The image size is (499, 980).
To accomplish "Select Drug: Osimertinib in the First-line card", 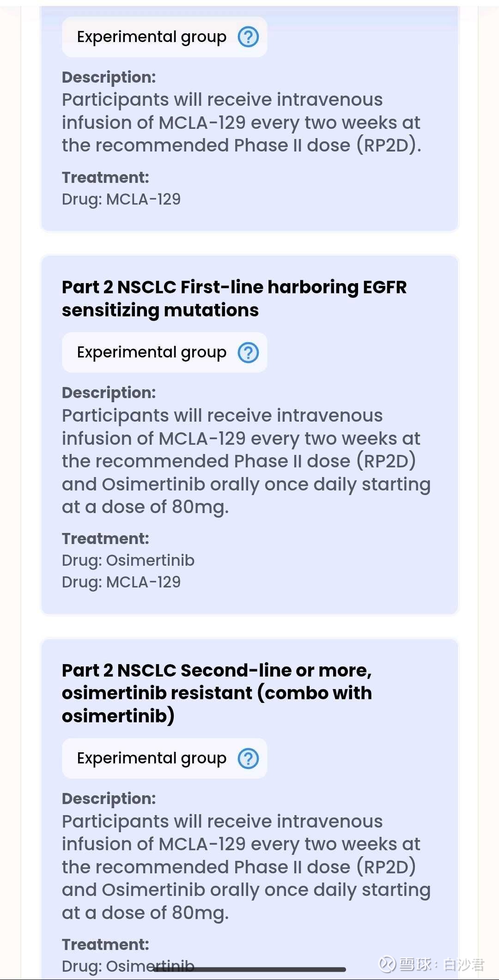I will 128,560.
